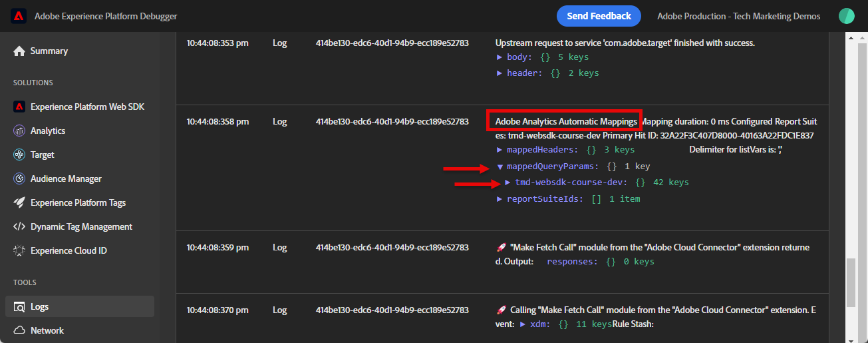Click the Experience Cloud ID icon

(x=19, y=250)
